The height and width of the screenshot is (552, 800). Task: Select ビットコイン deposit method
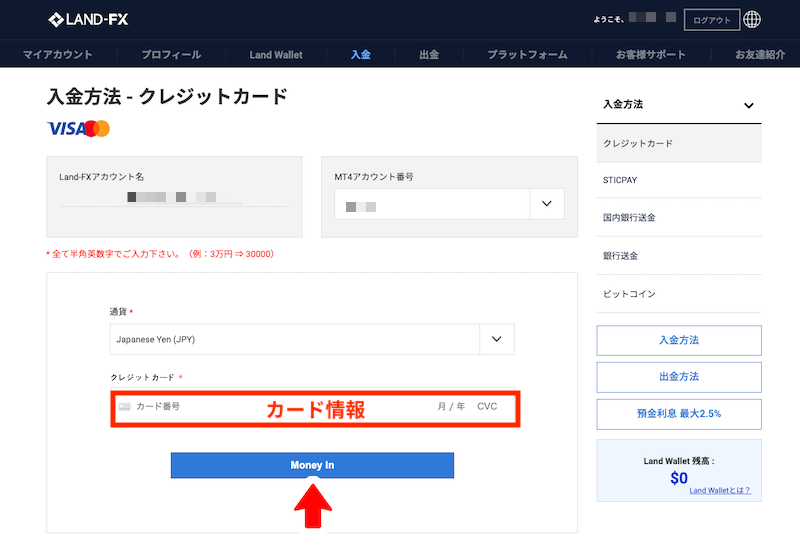[x=679, y=294]
